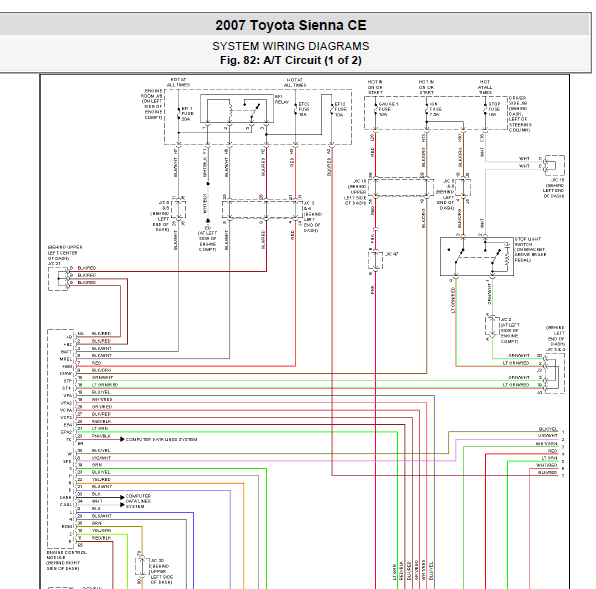The image size is (596, 589).
Task: Click the YEL/RED wire label at ECM
Action: [x=101, y=479]
